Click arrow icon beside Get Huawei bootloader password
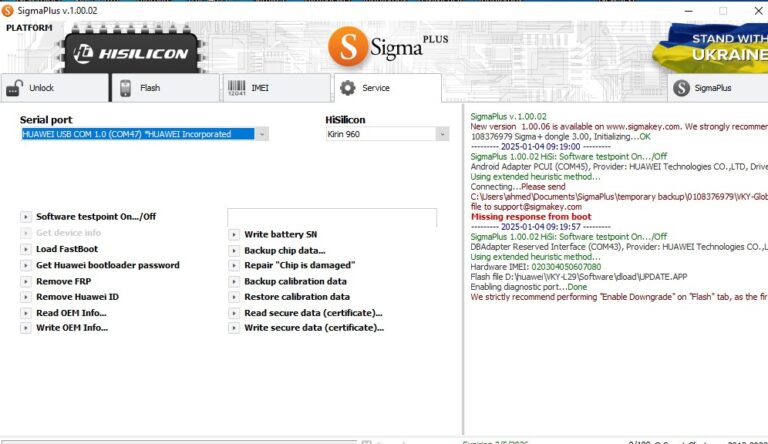 coord(25,265)
